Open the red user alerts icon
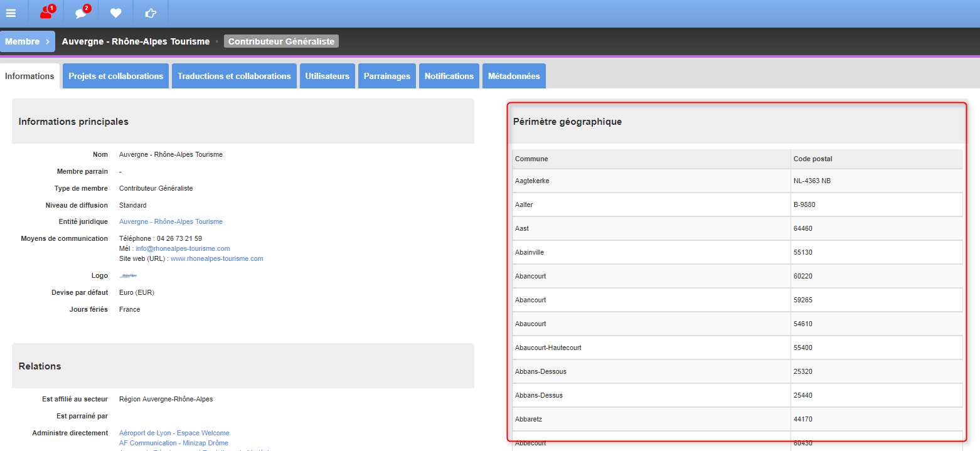Image resolution: width=980 pixels, height=451 pixels. [46, 13]
